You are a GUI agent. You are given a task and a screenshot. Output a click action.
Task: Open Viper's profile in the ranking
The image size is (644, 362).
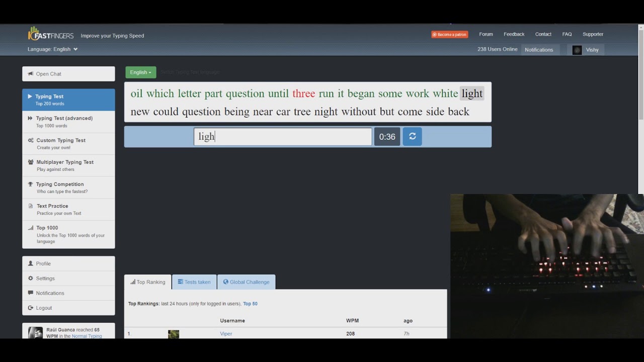coord(226,334)
